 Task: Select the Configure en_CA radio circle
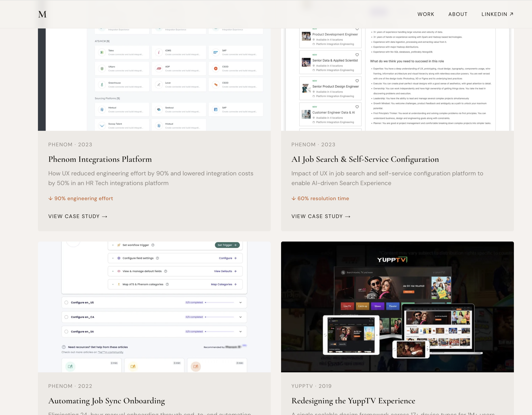point(66,317)
